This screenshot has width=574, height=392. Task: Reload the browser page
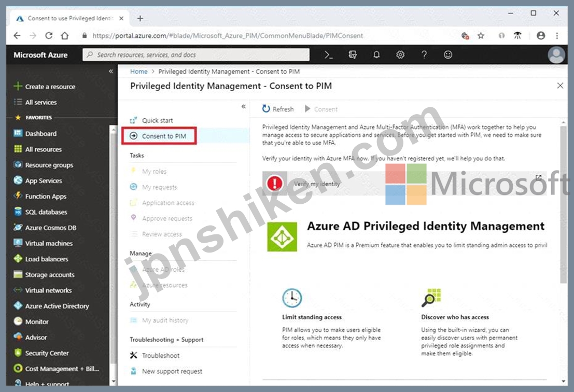tap(49, 35)
